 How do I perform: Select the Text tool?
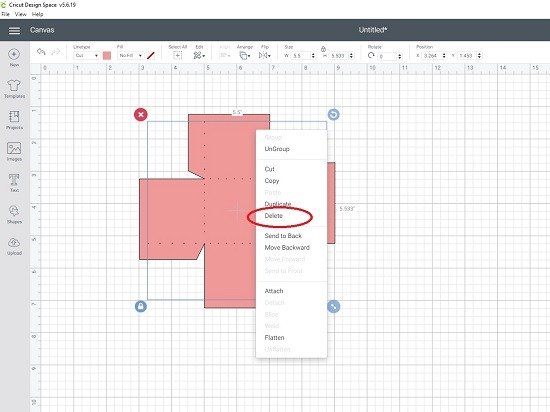coord(14,183)
